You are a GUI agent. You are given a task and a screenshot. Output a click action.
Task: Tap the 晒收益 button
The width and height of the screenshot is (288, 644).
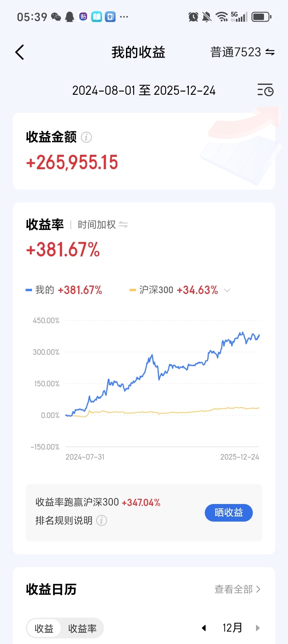pos(229,513)
